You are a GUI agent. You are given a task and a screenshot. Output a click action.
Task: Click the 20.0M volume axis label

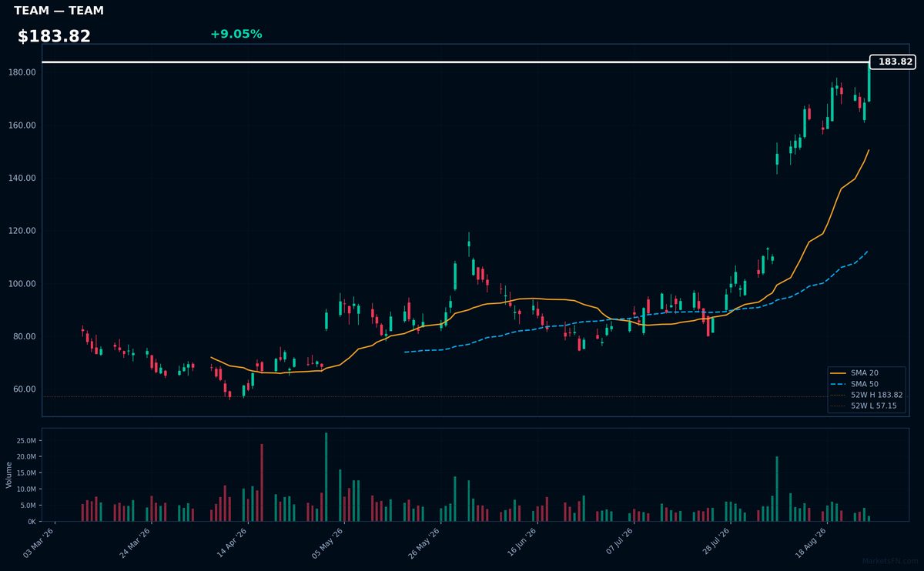(x=25, y=457)
